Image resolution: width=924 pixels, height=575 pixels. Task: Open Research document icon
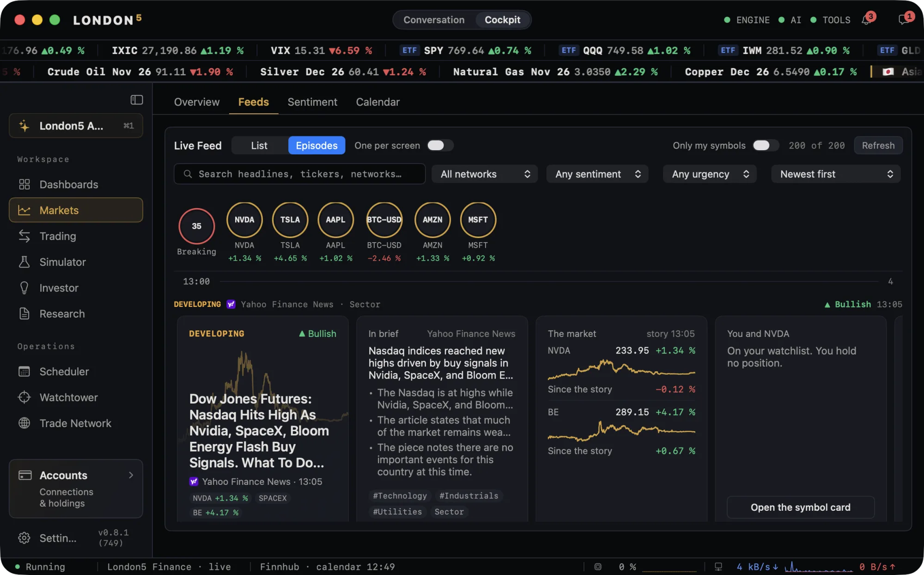click(24, 314)
